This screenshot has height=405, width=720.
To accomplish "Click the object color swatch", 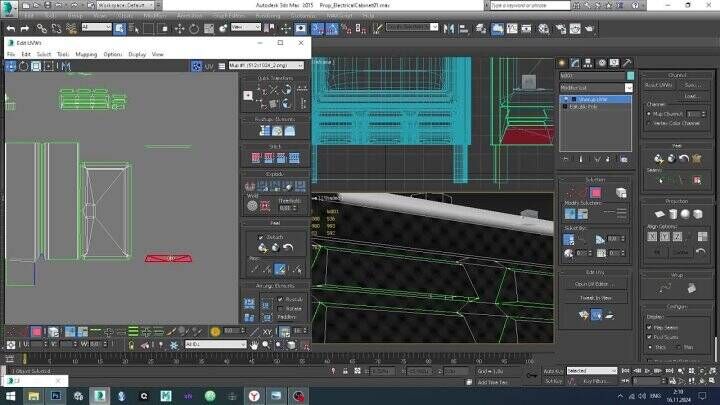I will tap(630, 75).
